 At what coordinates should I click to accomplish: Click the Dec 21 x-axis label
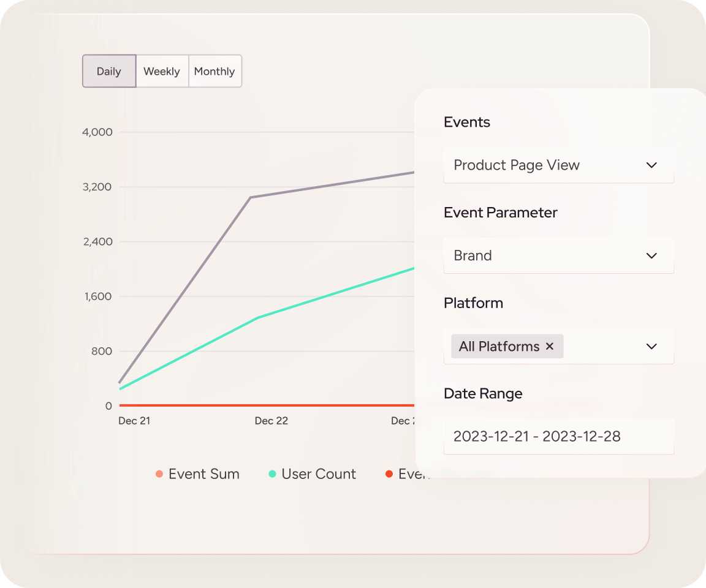coord(134,421)
